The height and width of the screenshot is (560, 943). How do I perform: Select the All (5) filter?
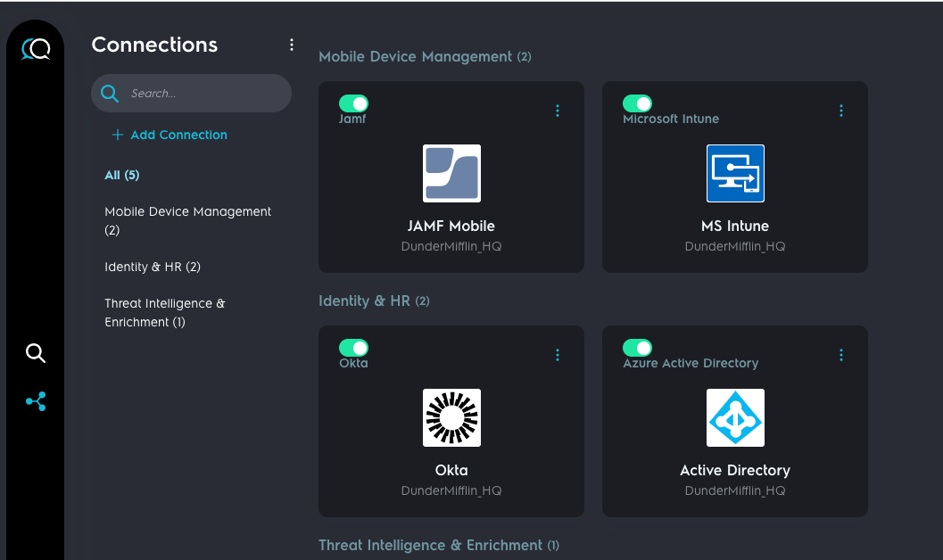pyautogui.click(x=122, y=175)
